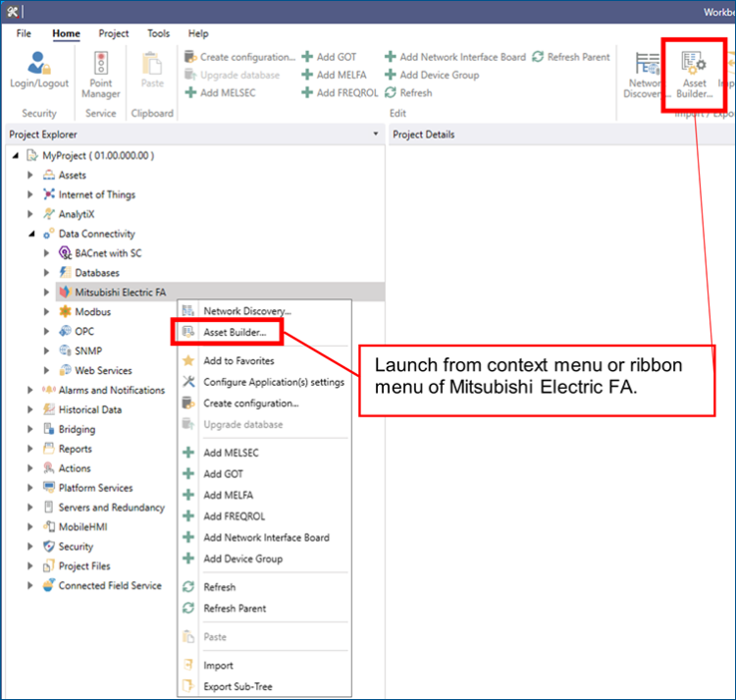Select Platform Services in the tree
This screenshot has height=700, width=736.
(96, 488)
